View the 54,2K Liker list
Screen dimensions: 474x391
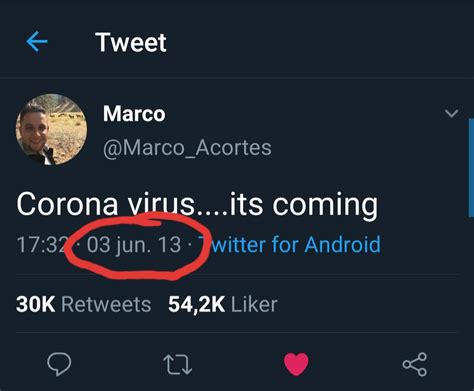[x=223, y=304]
